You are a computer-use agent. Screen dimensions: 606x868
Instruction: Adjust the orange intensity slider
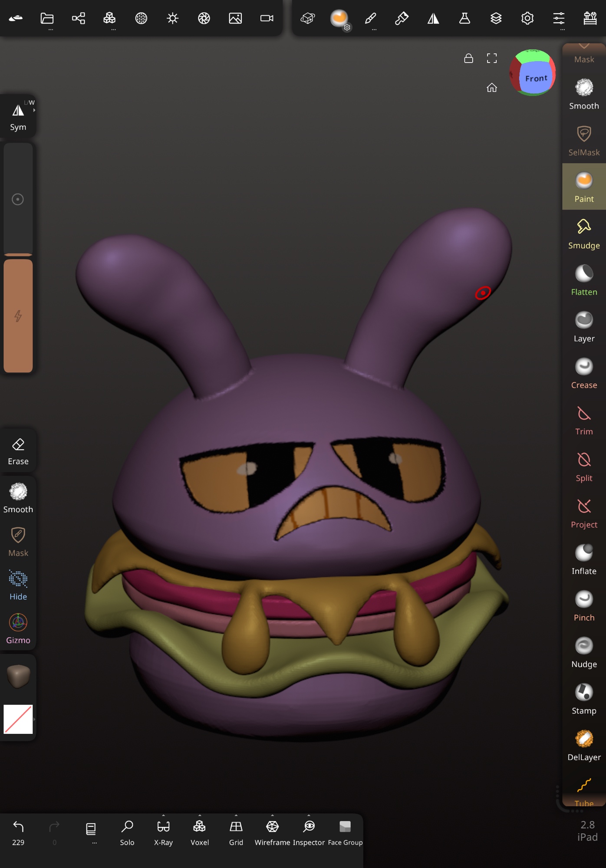coord(18,316)
